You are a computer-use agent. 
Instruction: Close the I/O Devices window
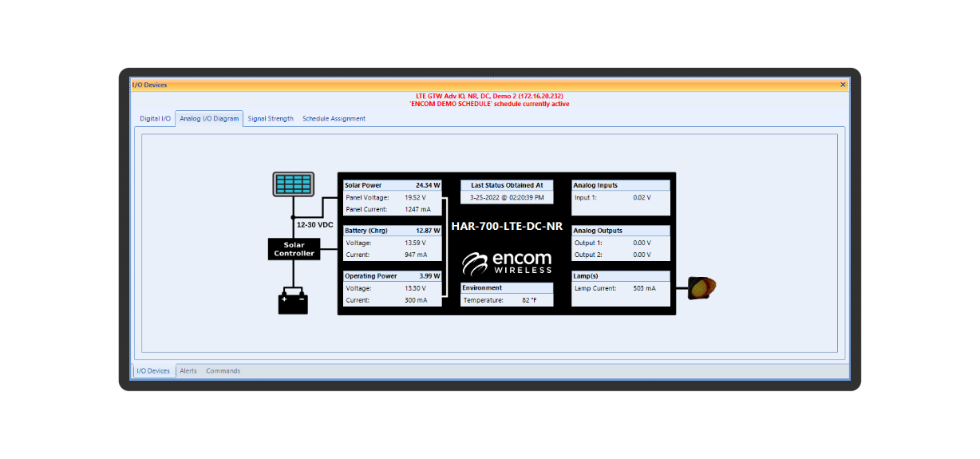pos(843,85)
